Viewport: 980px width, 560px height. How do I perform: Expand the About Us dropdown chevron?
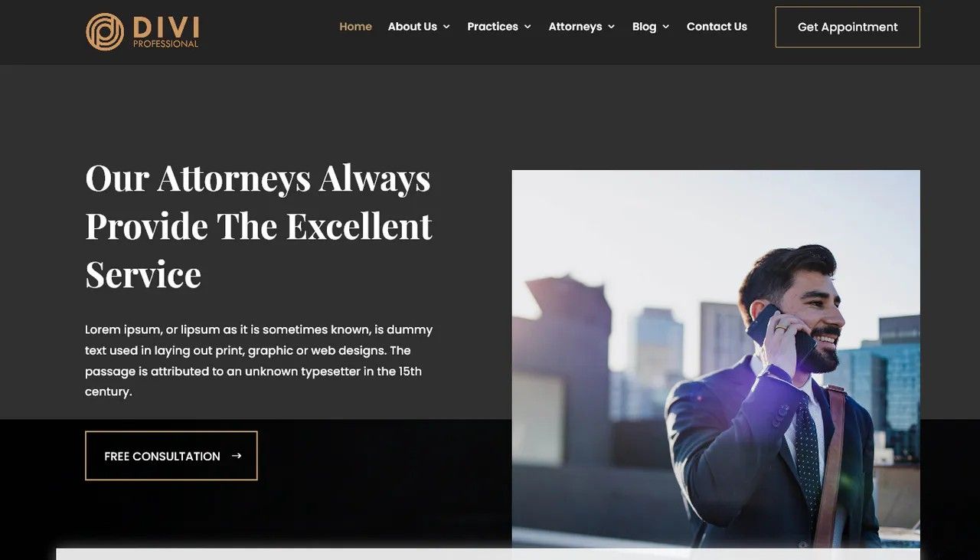(446, 27)
